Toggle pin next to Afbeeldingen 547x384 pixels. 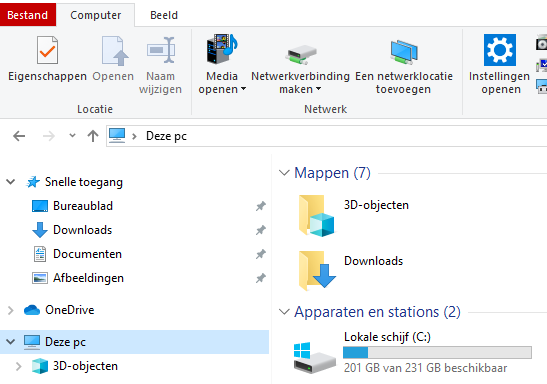point(261,278)
